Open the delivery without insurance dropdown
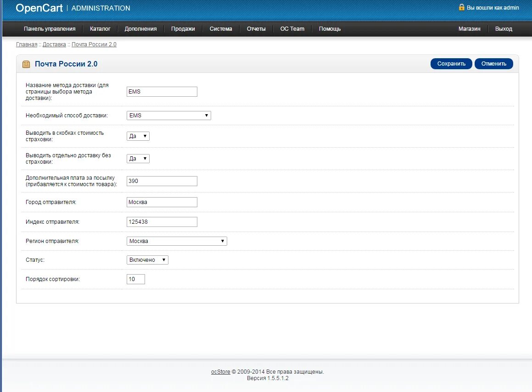 click(138, 159)
